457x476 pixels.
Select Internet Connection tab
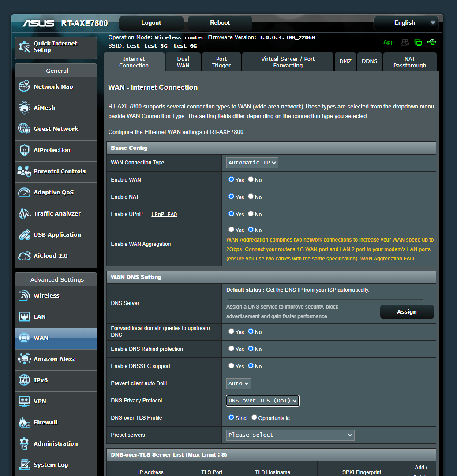coord(134,62)
